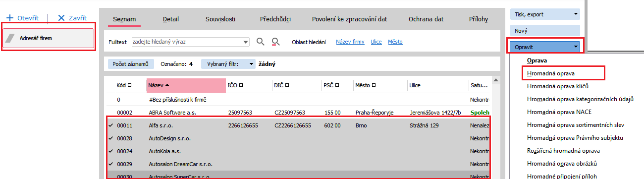The image size is (644, 179).
Task: Click the Spoleh status cell
Action: tap(480, 113)
